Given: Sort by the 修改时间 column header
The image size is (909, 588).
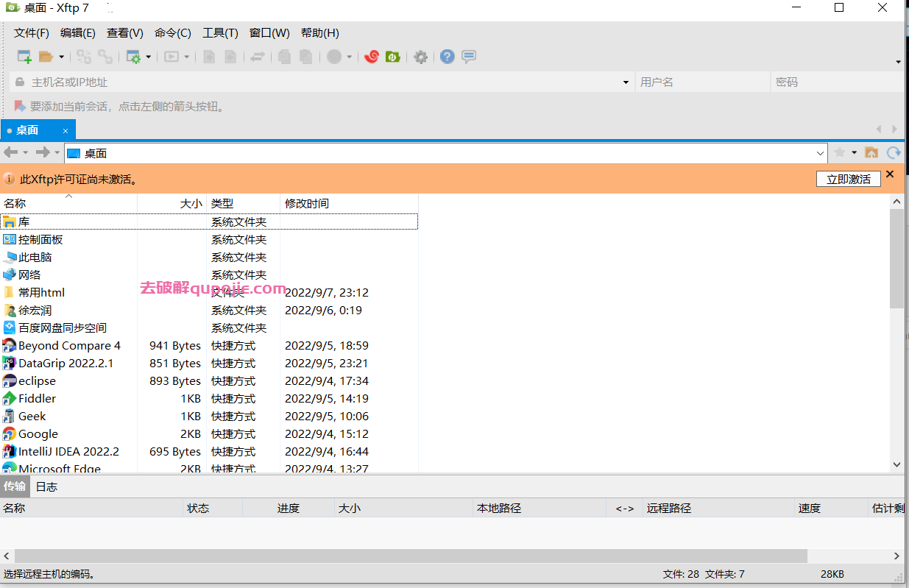Looking at the screenshot, I should [x=349, y=204].
